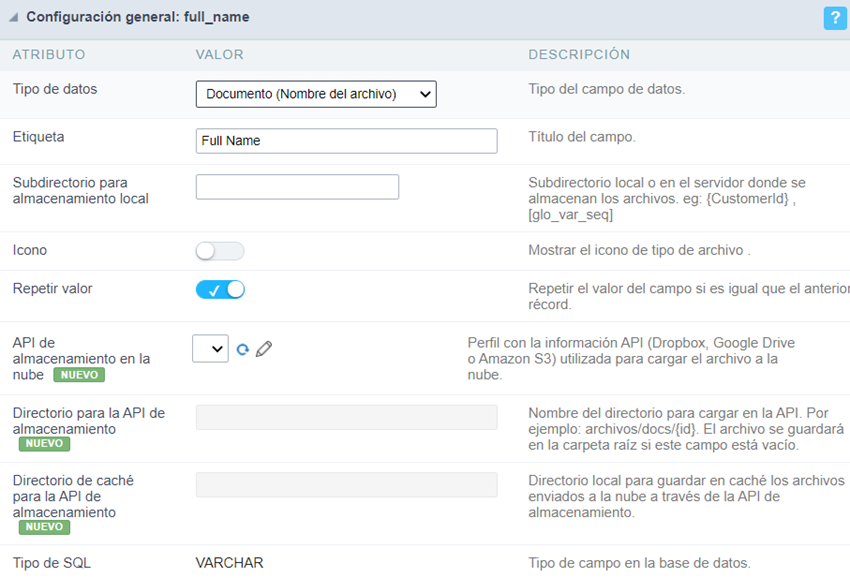Click the VARCHAR value text
850x578 pixels.
(x=231, y=562)
